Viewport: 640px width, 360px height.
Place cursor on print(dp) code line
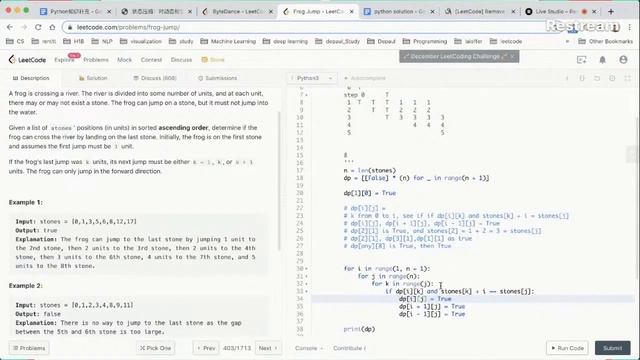click(x=359, y=329)
